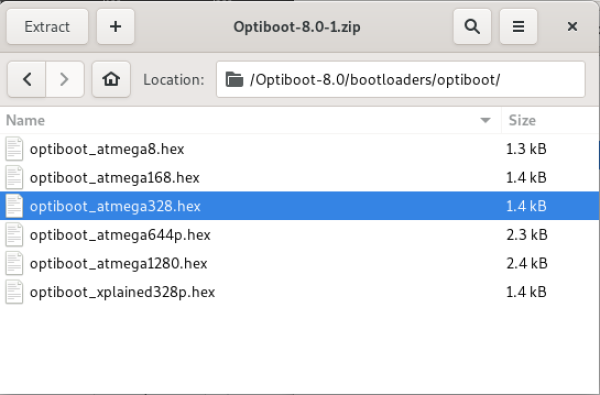Click the sort arrow in the Name header
The width and height of the screenshot is (600, 395).
[485, 121]
